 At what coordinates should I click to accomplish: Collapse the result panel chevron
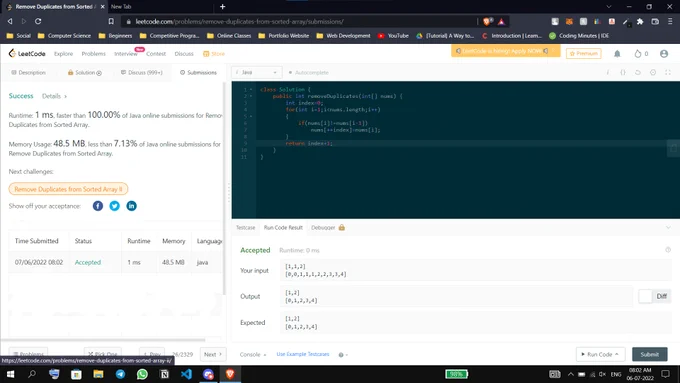tap(668, 227)
